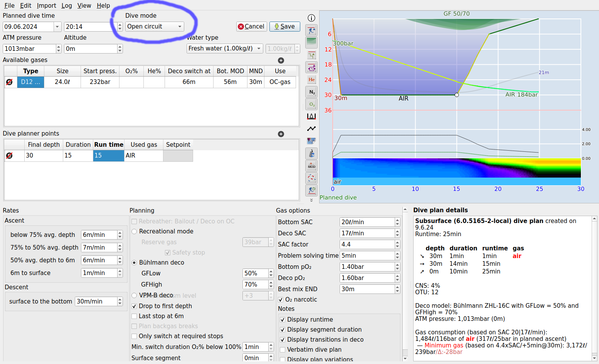Viewport: 599px width, 364px height.
Task: Toggle the He partial pressure graph
Action: tap(311, 80)
